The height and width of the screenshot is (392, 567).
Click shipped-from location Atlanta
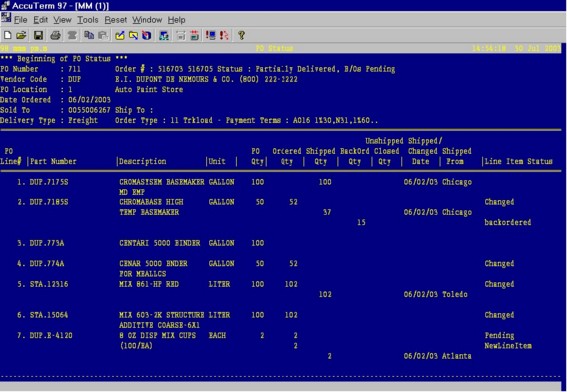[x=457, y=356]
